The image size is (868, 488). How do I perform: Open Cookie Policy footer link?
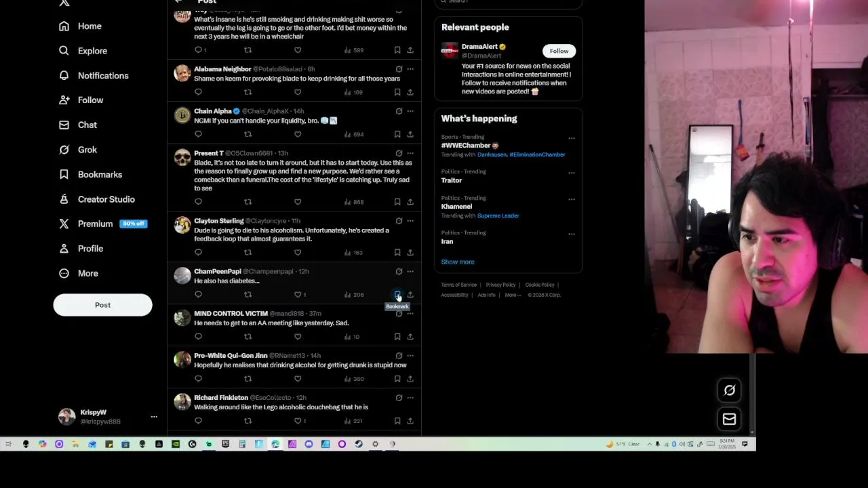[540, 285]
